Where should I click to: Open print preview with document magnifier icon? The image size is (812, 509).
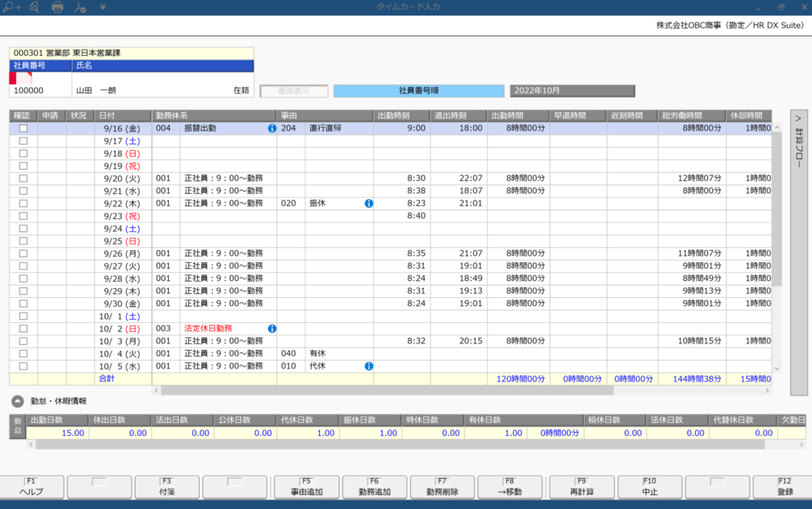tap(35, 7)
